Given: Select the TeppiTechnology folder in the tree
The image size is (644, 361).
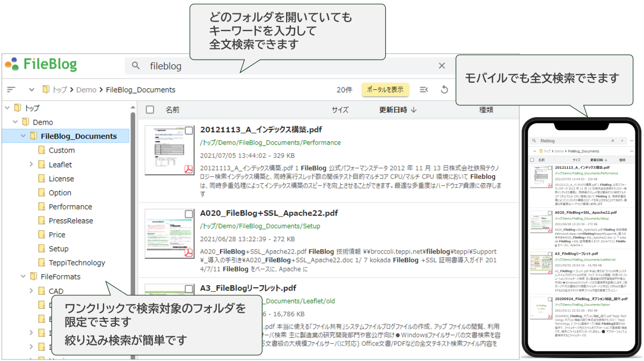Looking at the screenshot, I should [x=77, y=263].
